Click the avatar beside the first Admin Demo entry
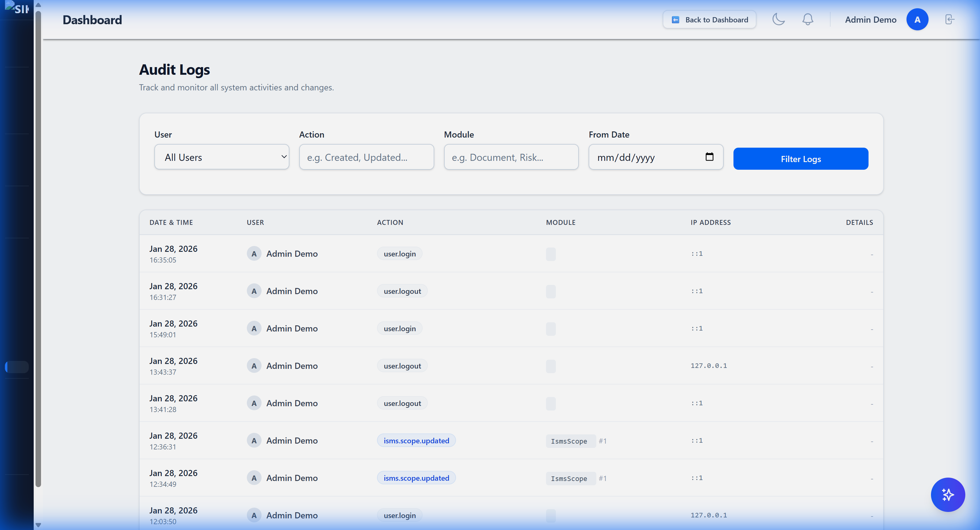 (x=254, y=253)
